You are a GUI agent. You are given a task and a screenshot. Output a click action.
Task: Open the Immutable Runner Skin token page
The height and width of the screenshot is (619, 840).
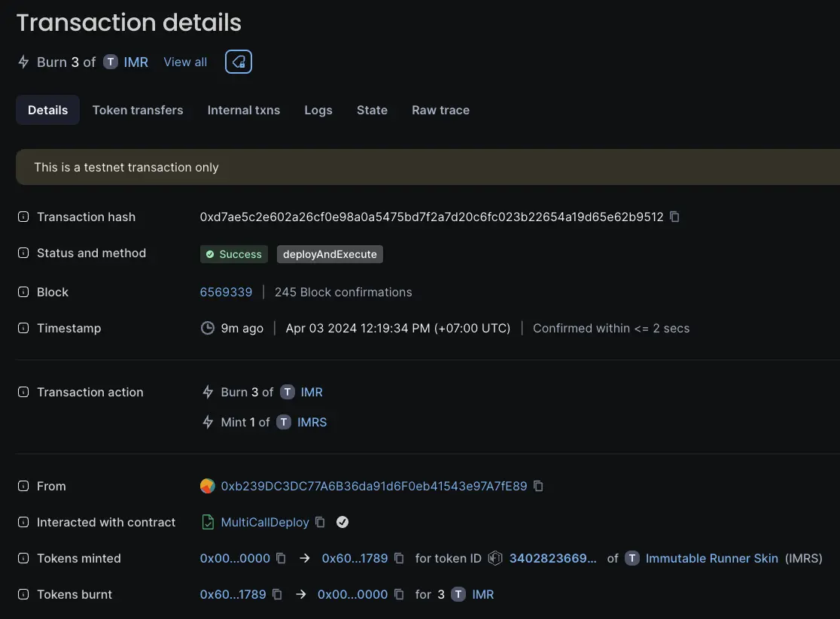coord(711,558)
